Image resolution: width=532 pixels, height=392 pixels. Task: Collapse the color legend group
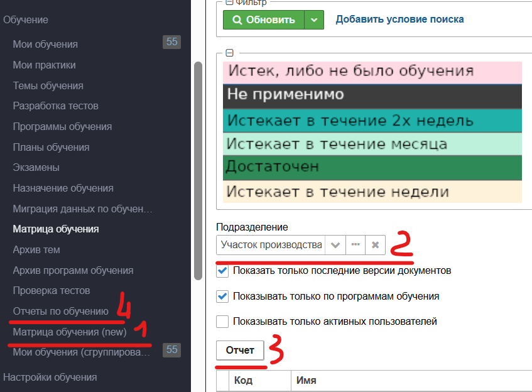click(x=230, y=53)
